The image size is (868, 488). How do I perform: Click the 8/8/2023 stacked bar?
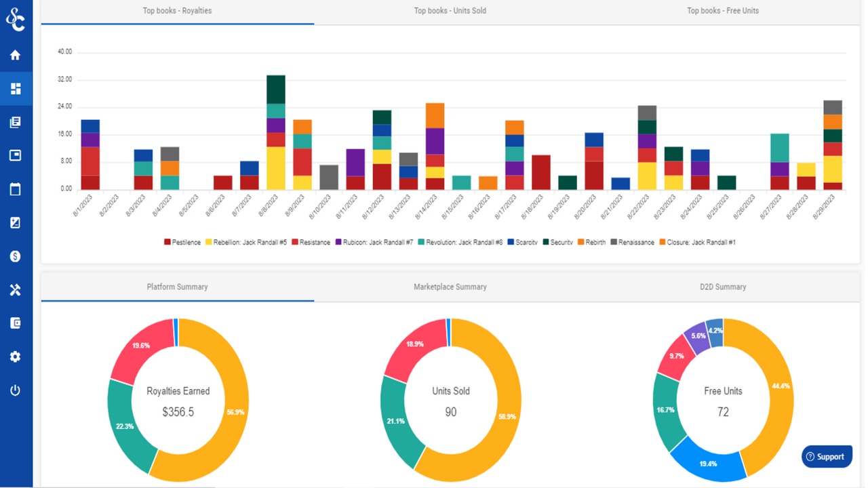[275, 132]
